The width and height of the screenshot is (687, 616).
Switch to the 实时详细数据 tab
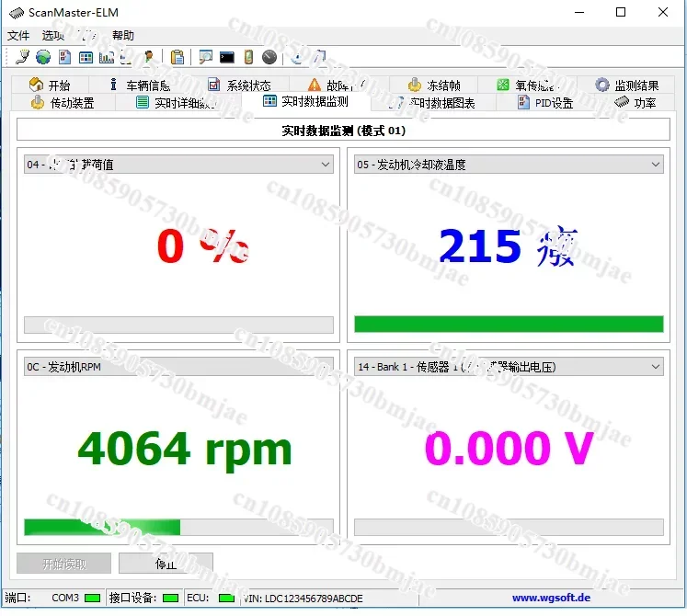click(177, 103)
